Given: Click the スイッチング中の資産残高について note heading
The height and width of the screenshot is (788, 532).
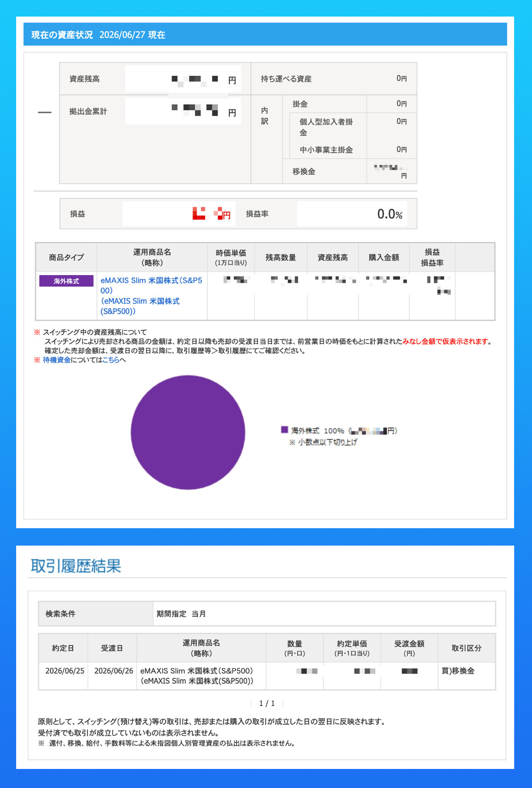Looking at the screenshot, I should point(95,332).
